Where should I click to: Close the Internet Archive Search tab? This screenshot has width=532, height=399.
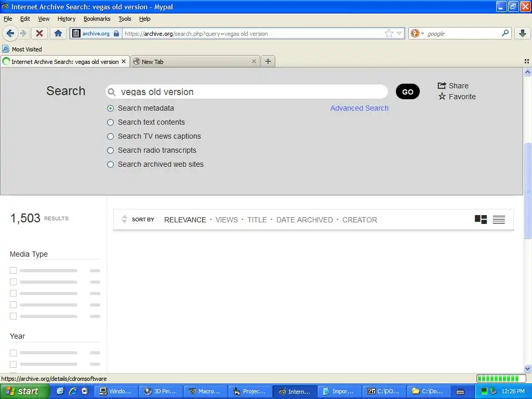pyautogui.click(x=124, y=61)
